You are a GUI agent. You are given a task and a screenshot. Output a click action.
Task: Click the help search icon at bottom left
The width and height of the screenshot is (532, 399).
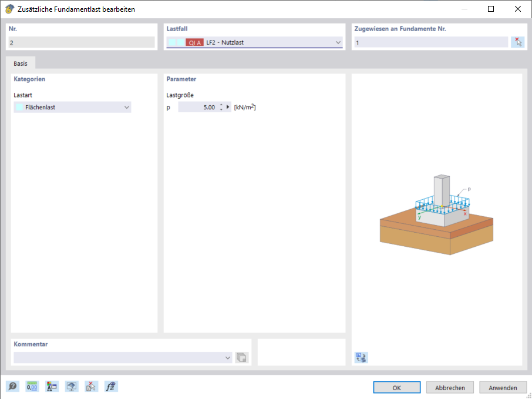coord(12,386)
